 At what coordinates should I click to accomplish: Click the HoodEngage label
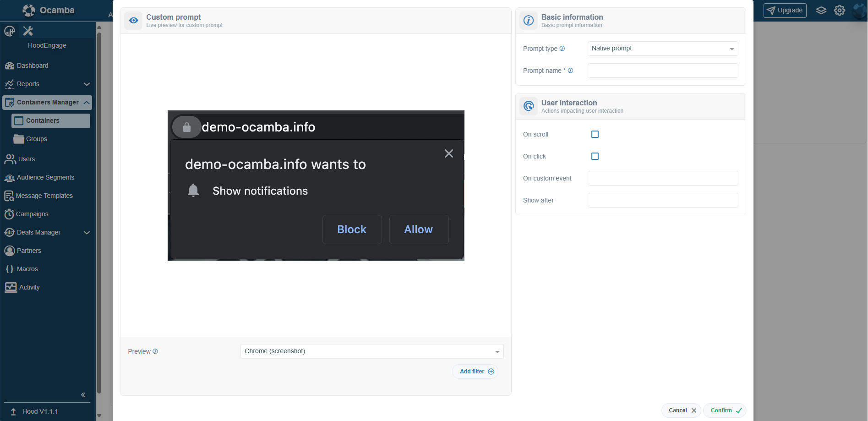pos(47,45)
